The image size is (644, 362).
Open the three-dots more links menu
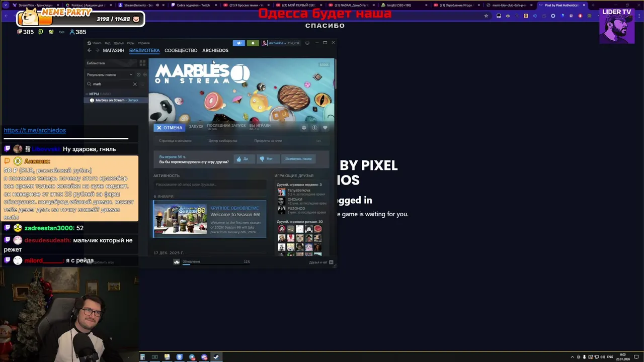(318, 141)
